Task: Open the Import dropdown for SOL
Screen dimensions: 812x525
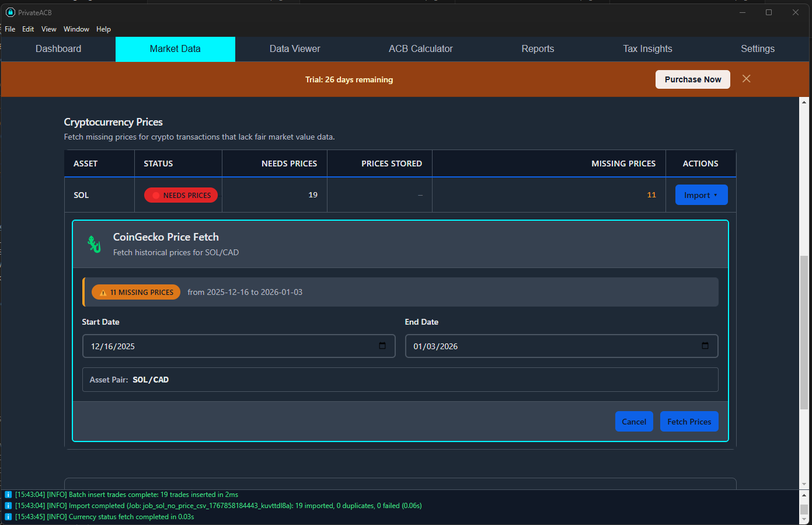Action: [x=701, y=195]
